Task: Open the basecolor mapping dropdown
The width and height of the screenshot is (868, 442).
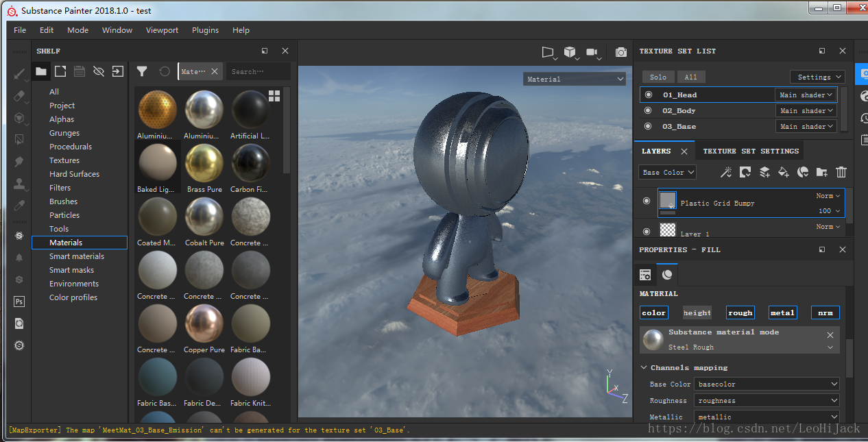Action: 767,384
